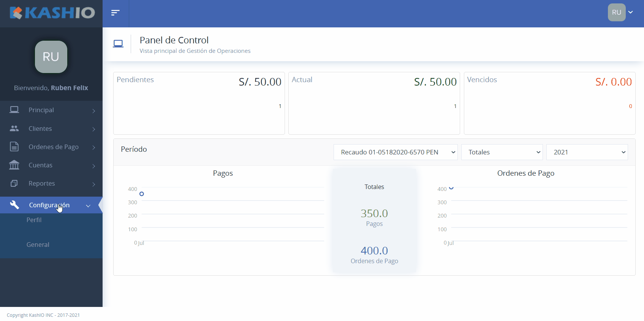
Task: Toggle the sidebar hamburger menu icon
Action: (115, 13)
